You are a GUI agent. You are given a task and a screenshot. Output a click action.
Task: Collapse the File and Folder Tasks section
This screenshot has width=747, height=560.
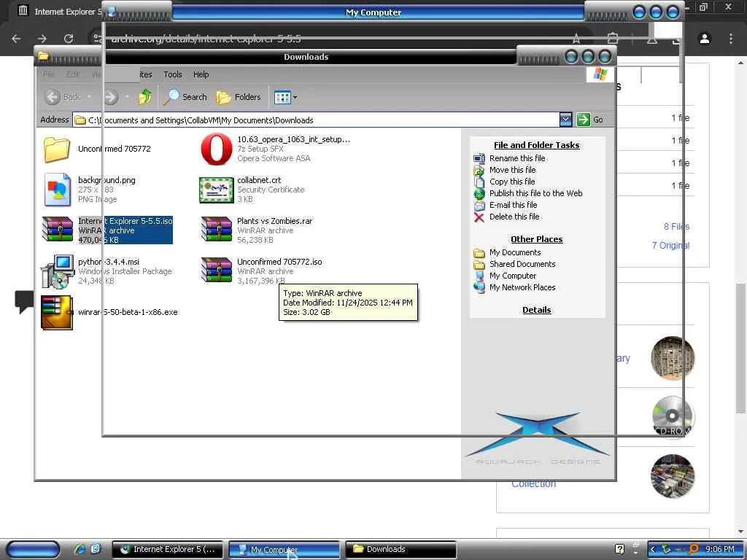(536, 145)
